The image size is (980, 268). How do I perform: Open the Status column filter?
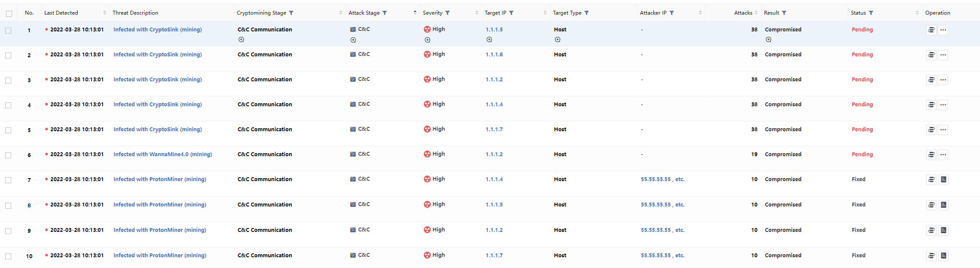(871, 13)
